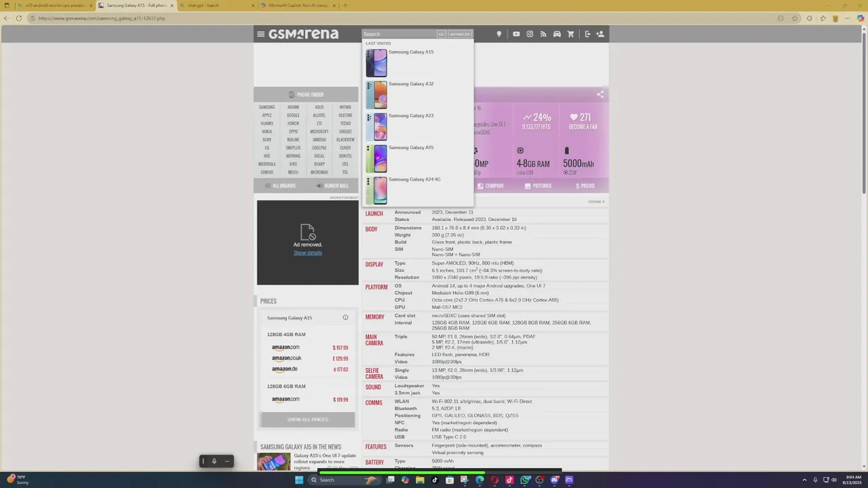Switch to the chat gpt - Search browser tab
Image resolution: width=868 pixels, height=488 pixels.
[x=216, y=5]
